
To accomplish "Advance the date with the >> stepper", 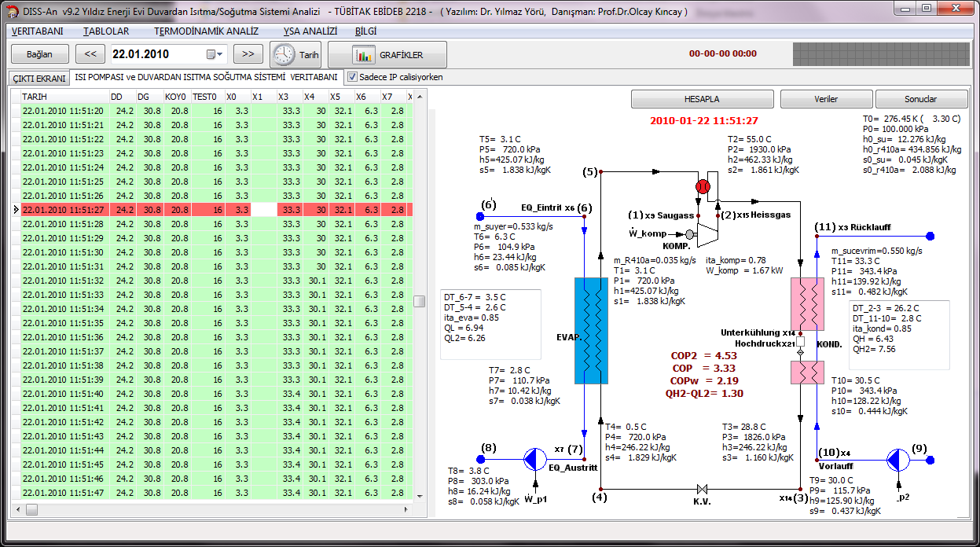I will (248, 54).
